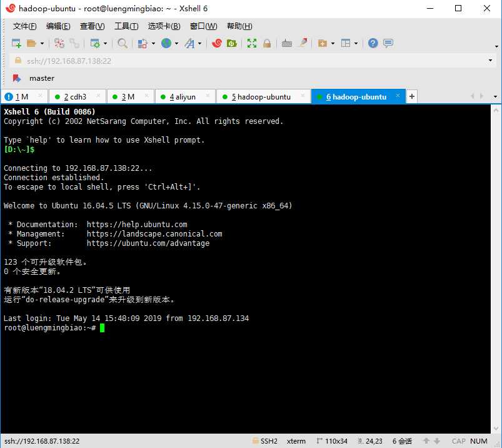The image size is (502, 448).
Task: Click the SSH2 status bar entry
Action: pyautogui.click(x=265, y=441)
